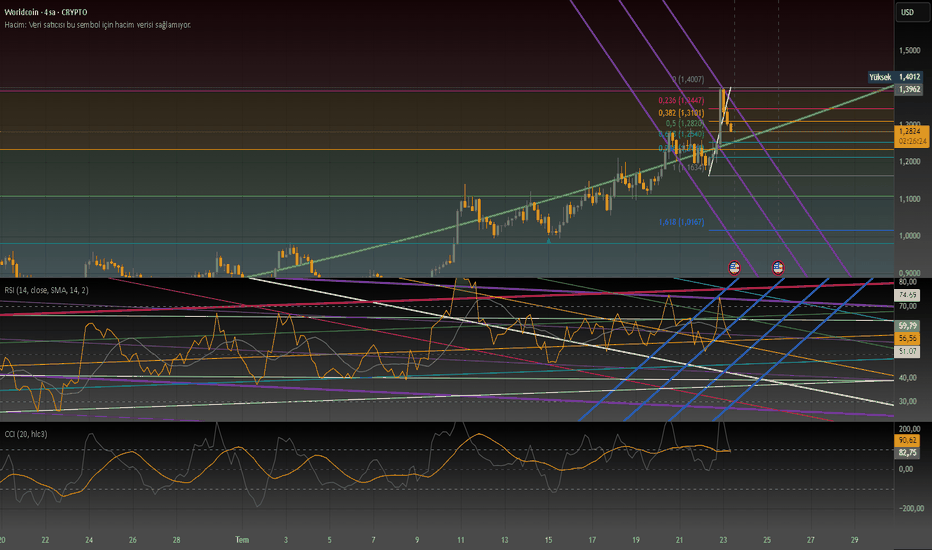Select the Hacim volume indicator legend text
This screenshot has height=550, width=932.
click(x=97, y=25)
